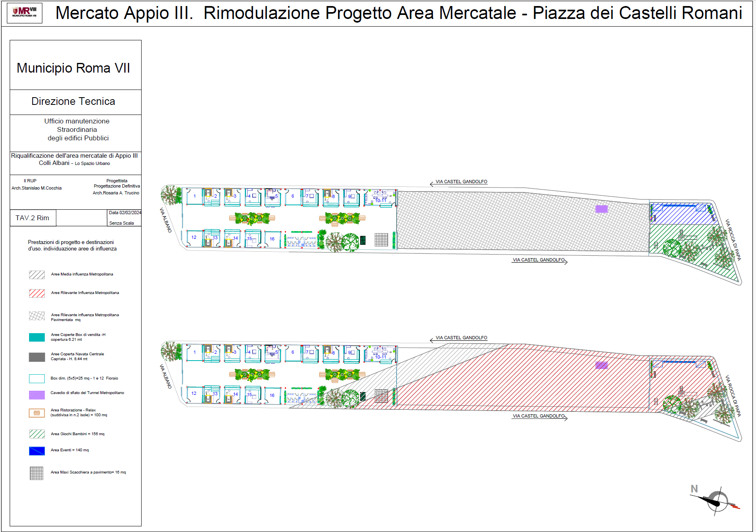Click market box number 6 in the lower plan
Viewport: 756px width, 532px height.
[x=293, y=352]
